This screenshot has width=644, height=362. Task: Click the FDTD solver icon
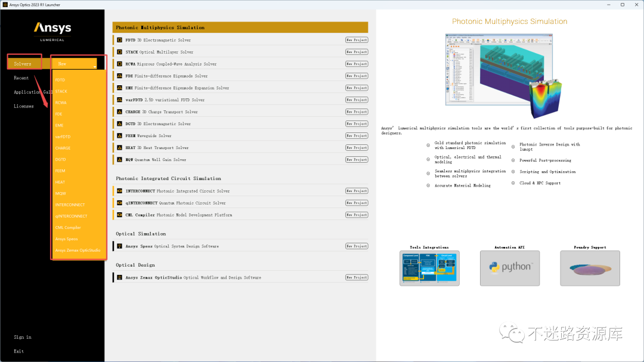119,40
